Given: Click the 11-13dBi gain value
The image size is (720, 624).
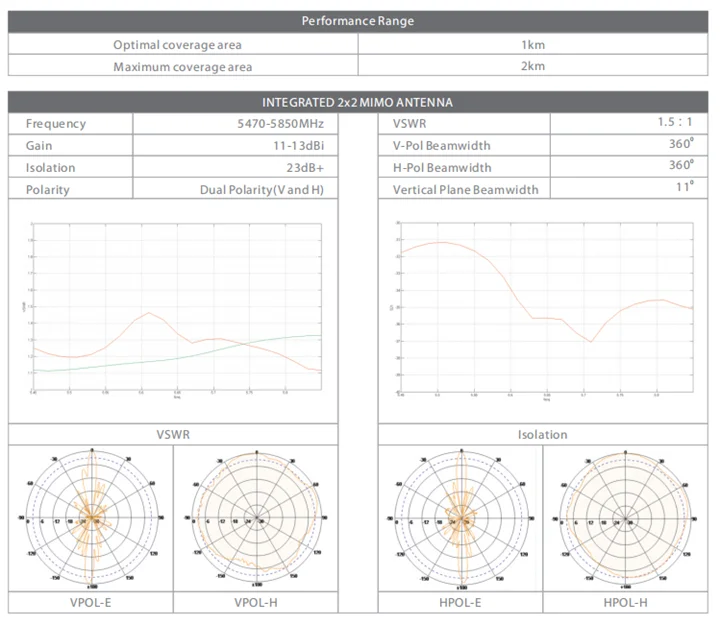Looking at the screenshot, I should [298, 146].
